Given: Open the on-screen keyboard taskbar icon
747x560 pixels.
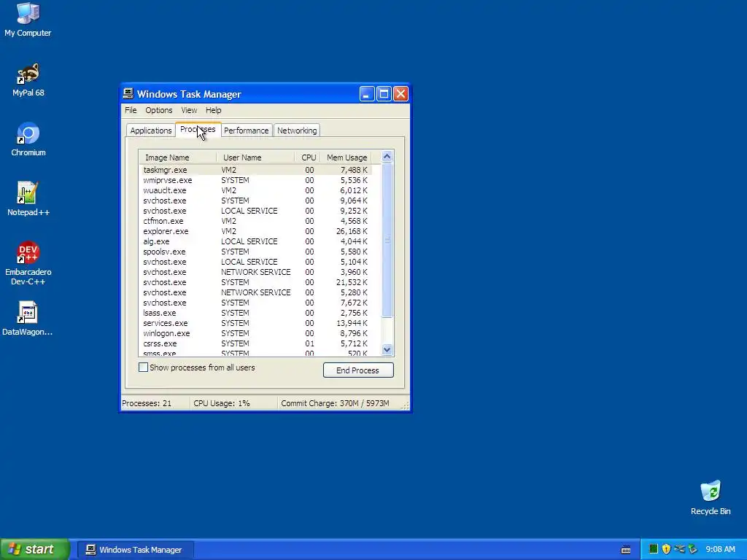Looking at the screenshot, I should [626, 550].
